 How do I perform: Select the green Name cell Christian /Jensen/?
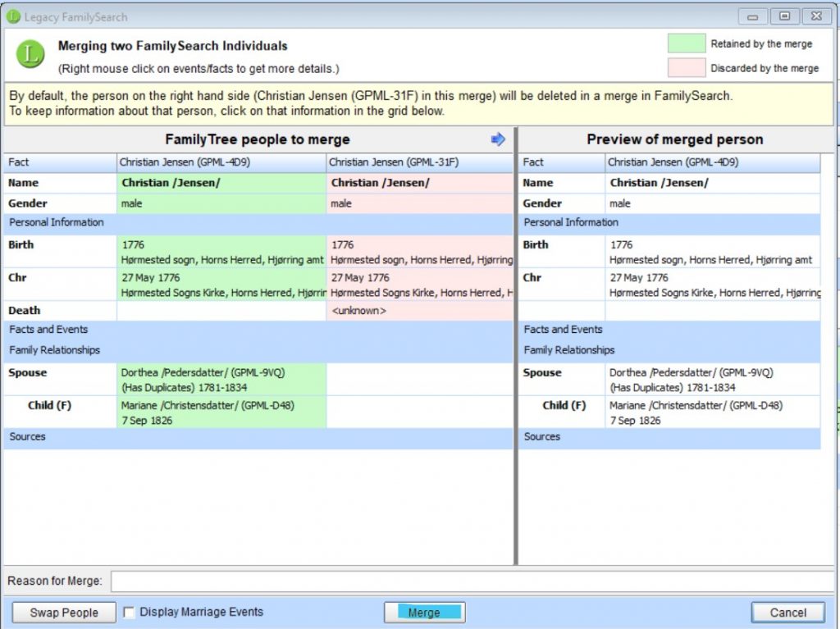tap(221, 183)
